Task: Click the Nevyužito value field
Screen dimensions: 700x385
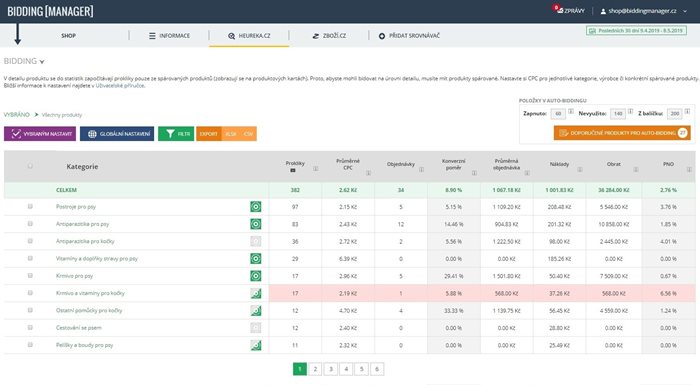Action: pyautogui.click(x=618, y=114)
